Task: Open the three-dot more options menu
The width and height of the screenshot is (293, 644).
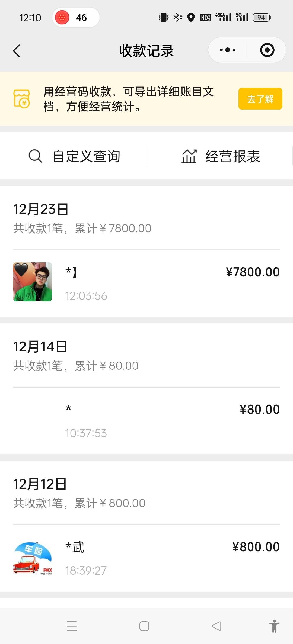Action: pyautogui.click(x=228, y=50)
